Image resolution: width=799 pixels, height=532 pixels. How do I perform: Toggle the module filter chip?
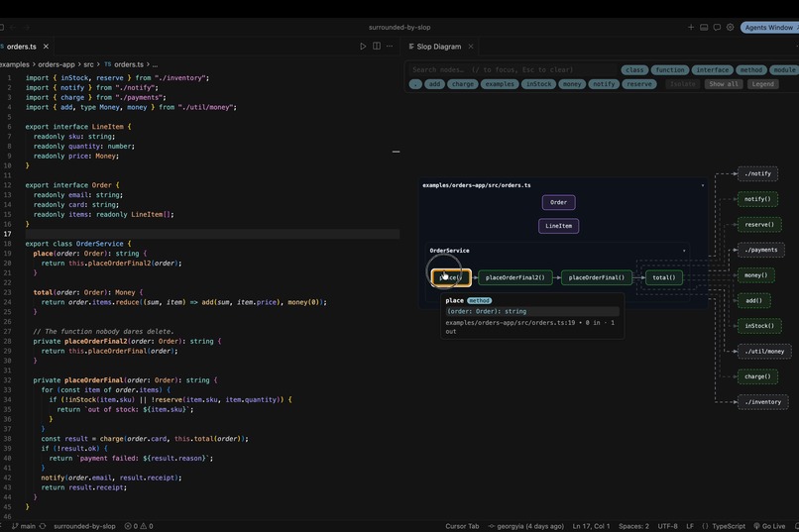coord(784,69)
